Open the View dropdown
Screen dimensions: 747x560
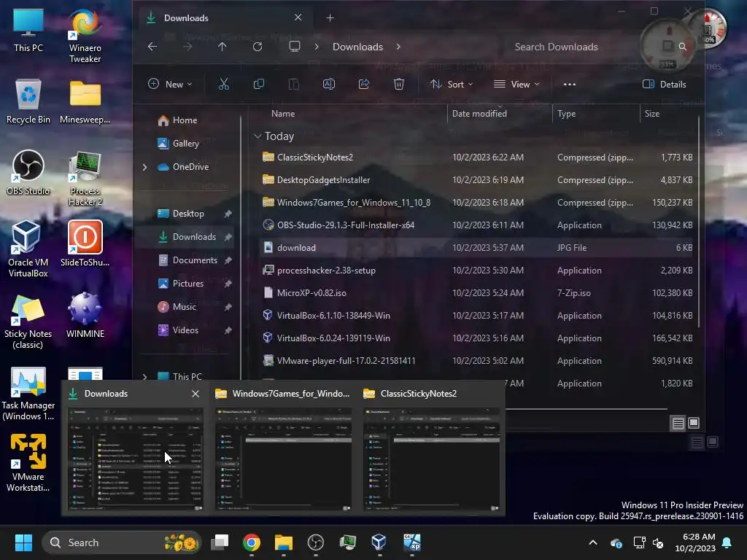click(x=517, y=85)
